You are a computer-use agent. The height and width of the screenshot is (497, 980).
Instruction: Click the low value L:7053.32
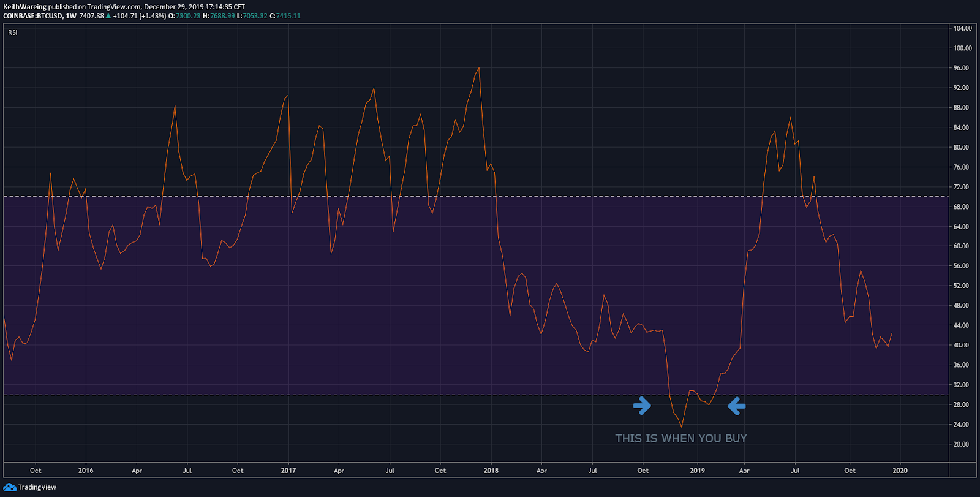(252, 16)
